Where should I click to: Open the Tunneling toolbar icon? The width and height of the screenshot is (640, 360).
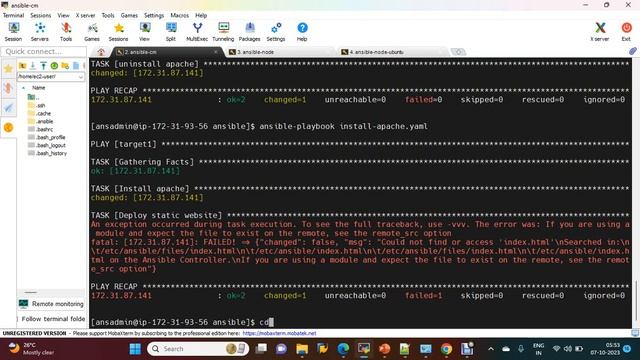point(223,32)
